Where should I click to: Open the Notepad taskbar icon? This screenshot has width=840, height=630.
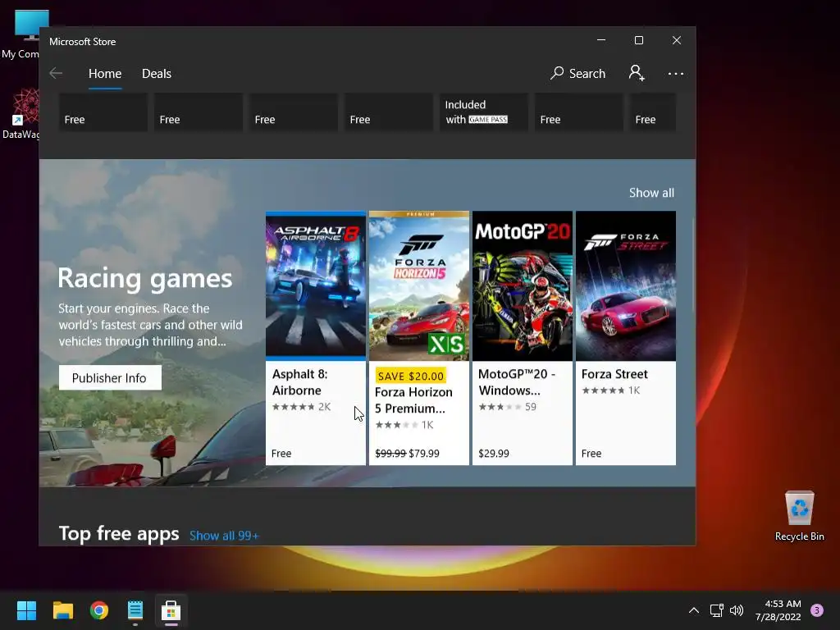pyautogui.click(x=135, y=610)
